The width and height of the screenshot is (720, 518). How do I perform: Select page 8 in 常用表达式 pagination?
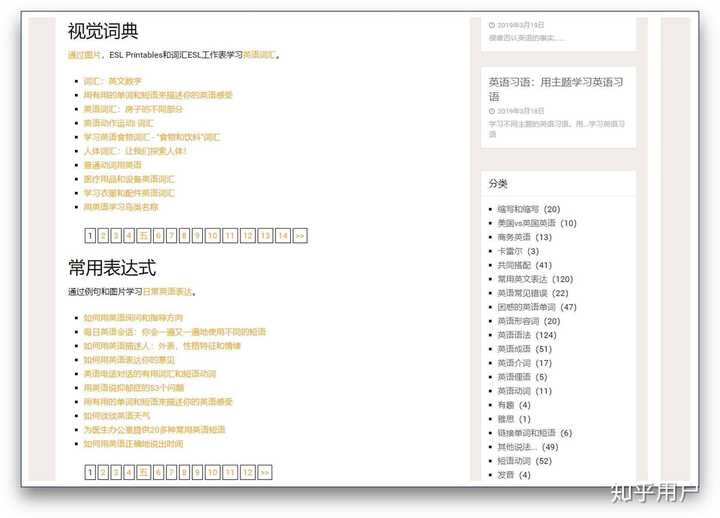pyautogui.click(x=184, y=473)
